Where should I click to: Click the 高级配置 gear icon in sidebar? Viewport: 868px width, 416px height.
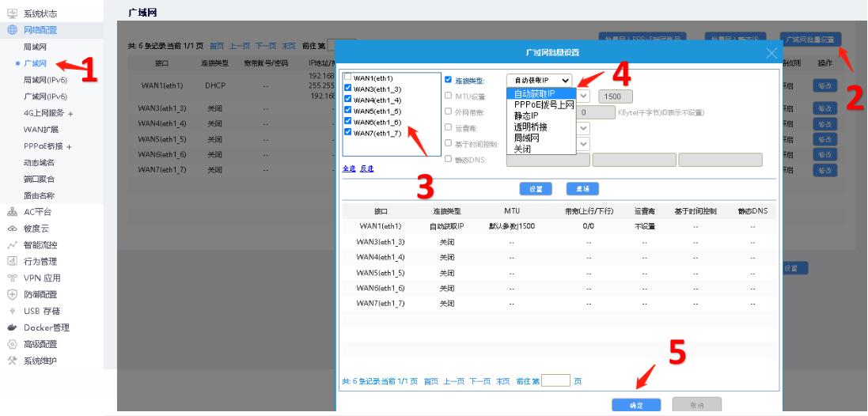(x=12, y=344)
